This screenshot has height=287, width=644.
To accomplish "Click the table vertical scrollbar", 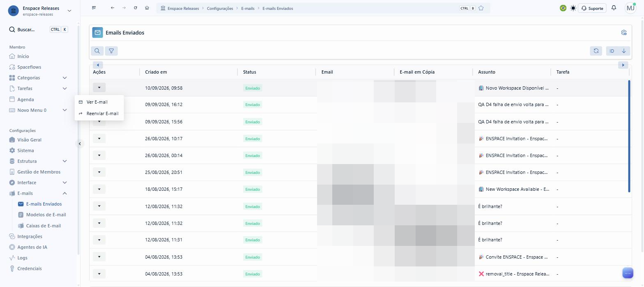I will pyautogui.click(x=629, y=136).
